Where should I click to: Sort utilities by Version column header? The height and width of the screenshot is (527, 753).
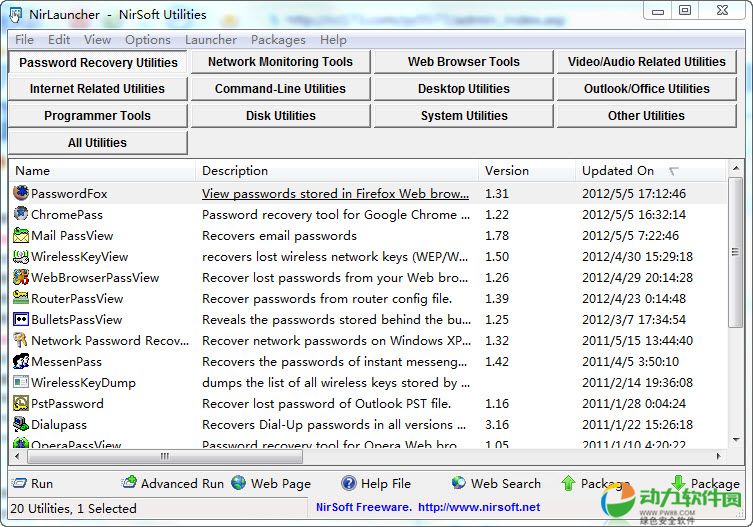pos(507,171)
